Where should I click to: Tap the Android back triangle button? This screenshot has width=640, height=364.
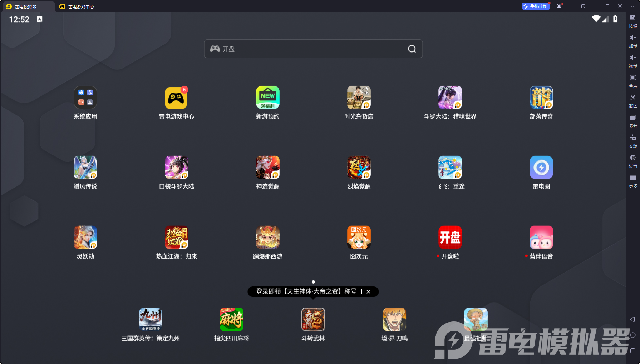(x=632, y=319)
